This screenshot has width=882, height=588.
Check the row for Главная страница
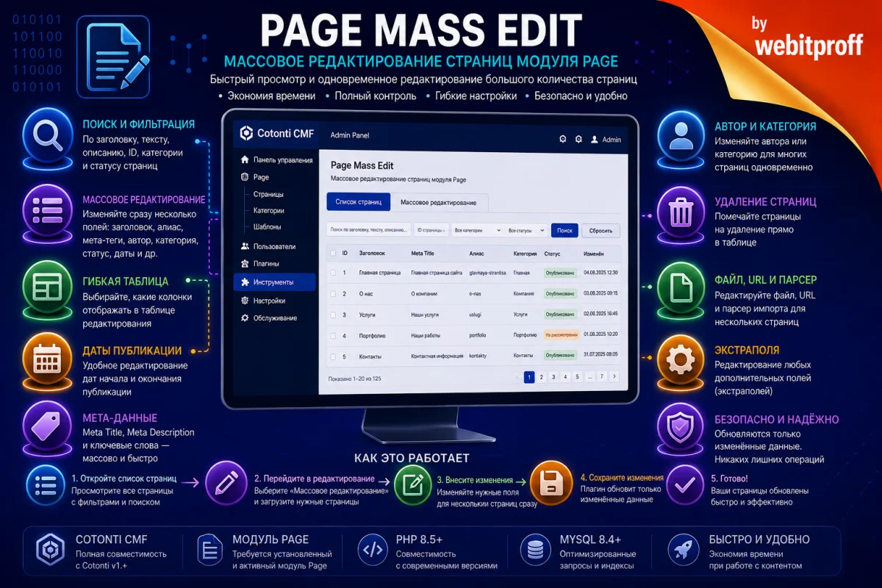point(333,273)
